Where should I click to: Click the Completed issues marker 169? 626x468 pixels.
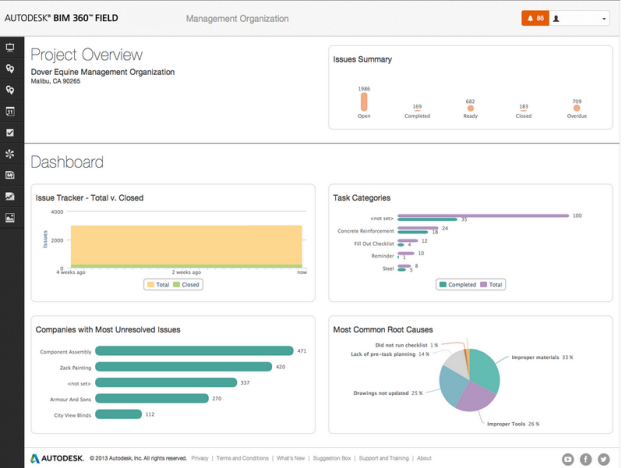pyautogui.click(x=417, y=111)
